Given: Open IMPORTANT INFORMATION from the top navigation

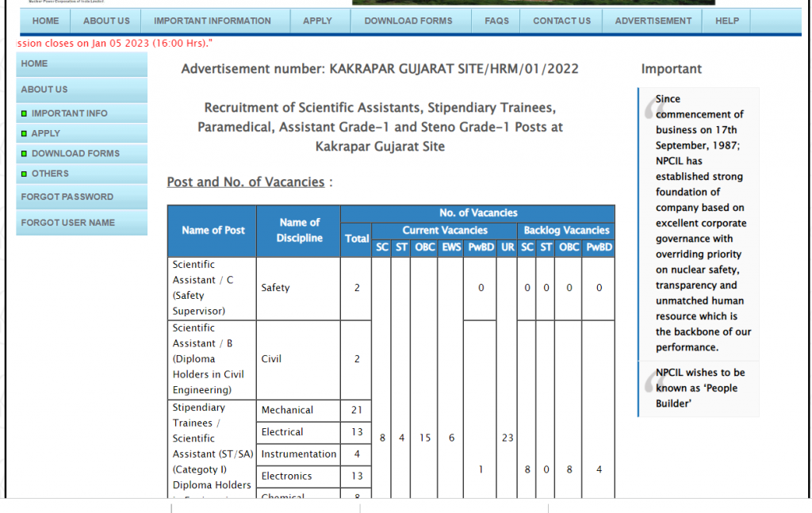Looking at the screenshot, I should click(x=214, y=21).
